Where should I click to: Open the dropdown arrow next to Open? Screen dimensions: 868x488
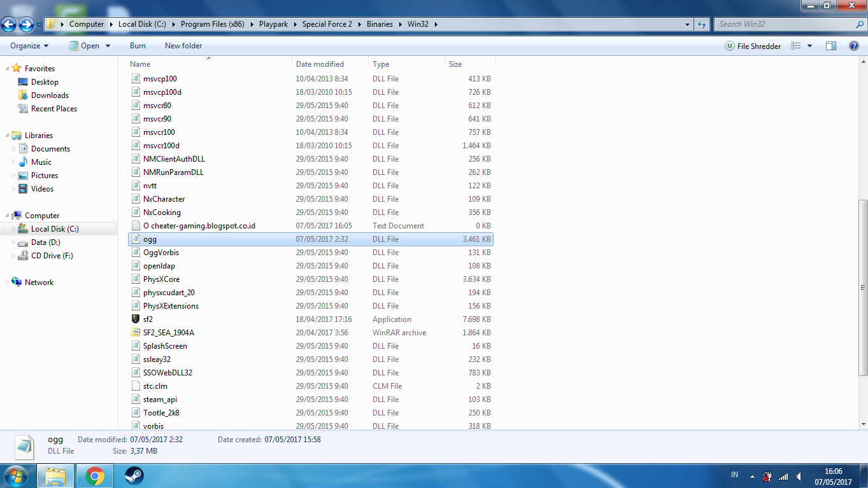tap(108, 46)
